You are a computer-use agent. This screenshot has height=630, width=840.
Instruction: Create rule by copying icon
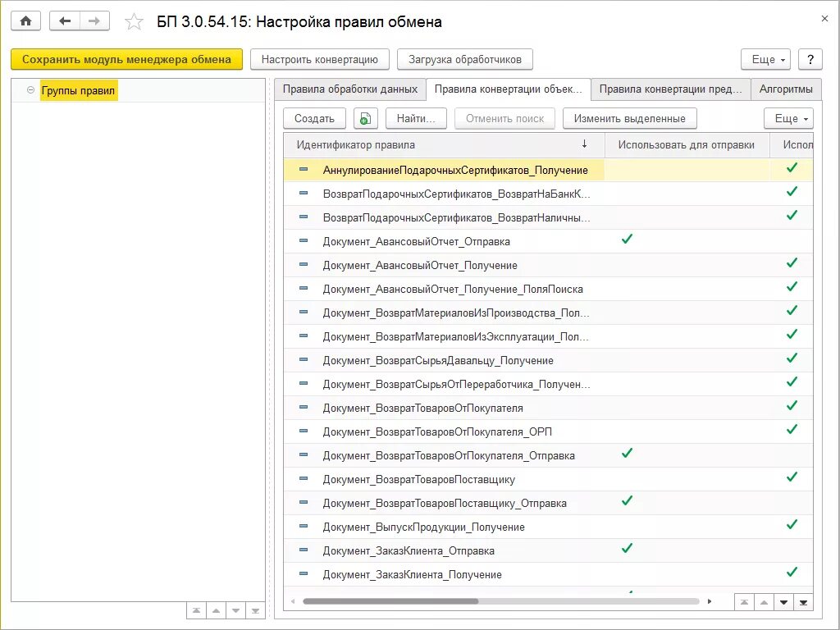[x=365, y=118]
